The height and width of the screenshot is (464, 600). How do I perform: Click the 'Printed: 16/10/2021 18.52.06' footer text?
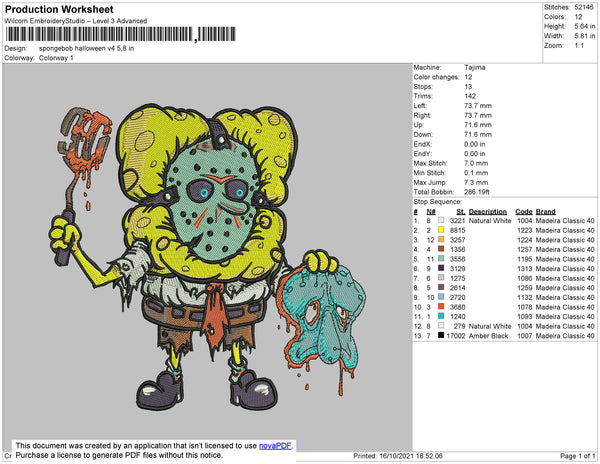[x=398, y=456]
